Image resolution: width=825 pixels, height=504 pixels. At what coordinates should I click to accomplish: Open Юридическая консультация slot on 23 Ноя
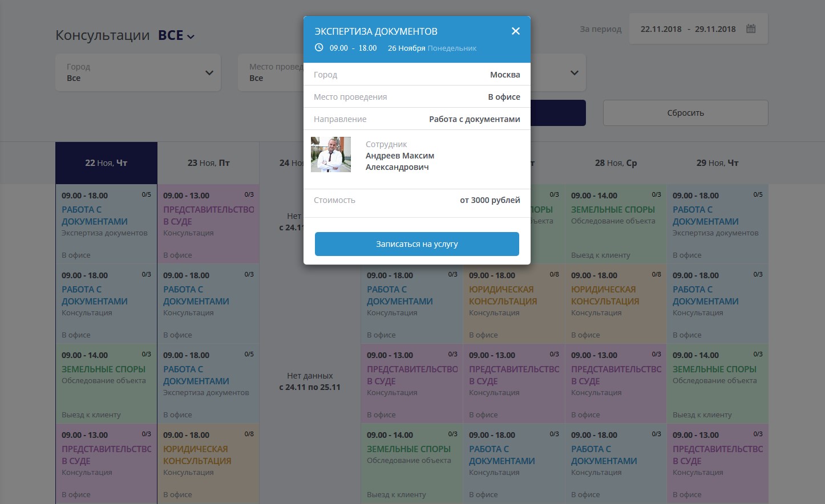pyautogui.click(x=208, y=463)
